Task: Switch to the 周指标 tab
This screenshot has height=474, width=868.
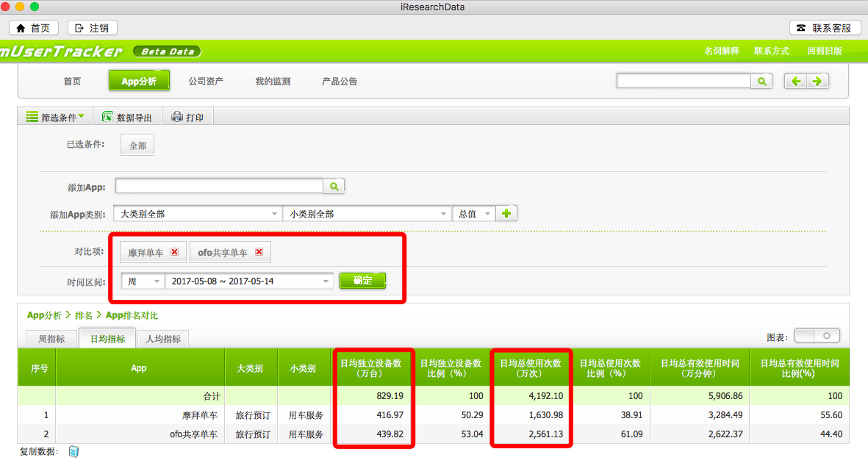Action: coord(51,339)
